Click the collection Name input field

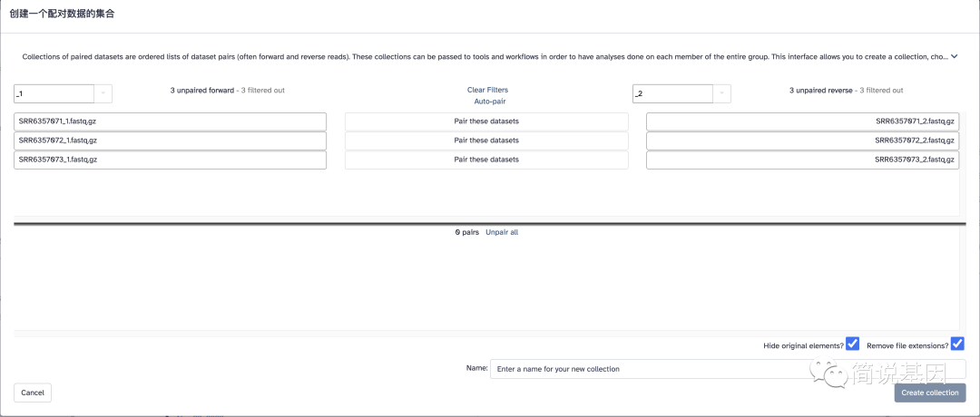728,369
